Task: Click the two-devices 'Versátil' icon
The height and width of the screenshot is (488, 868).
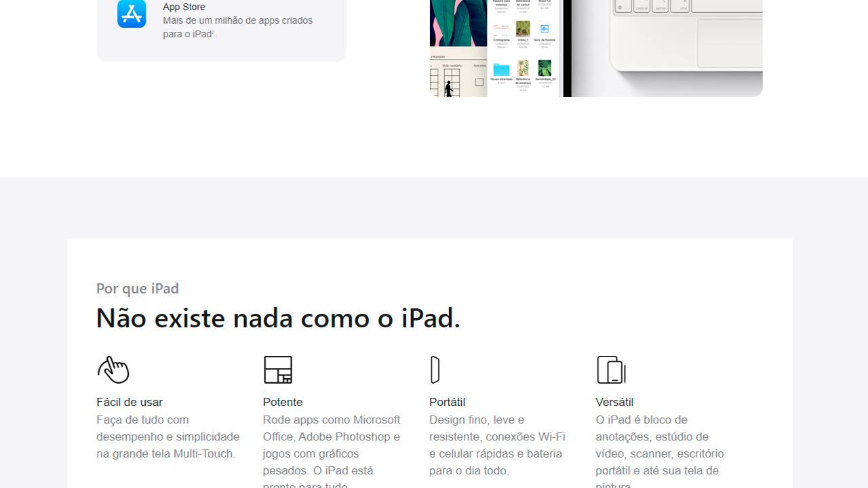Action: (611, 370)
